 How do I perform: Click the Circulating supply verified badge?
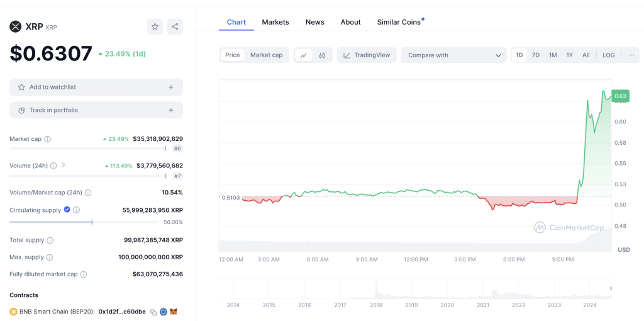point(67,210)
